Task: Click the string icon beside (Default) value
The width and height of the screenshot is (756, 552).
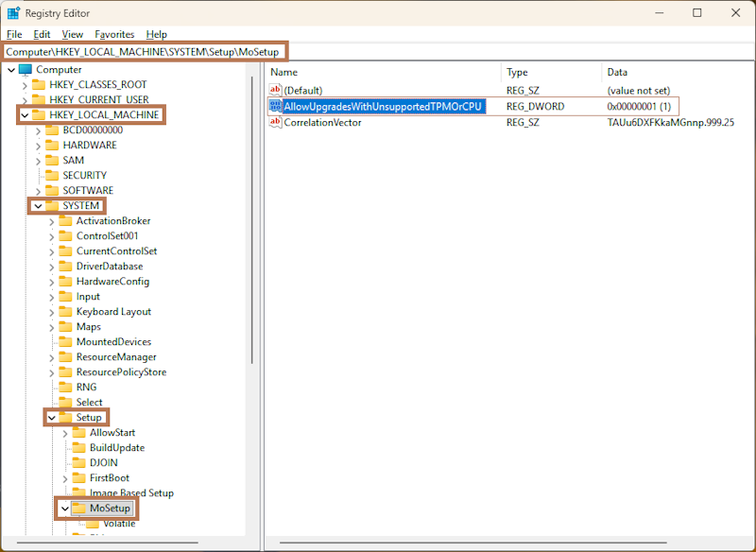Action: (276, 91)
